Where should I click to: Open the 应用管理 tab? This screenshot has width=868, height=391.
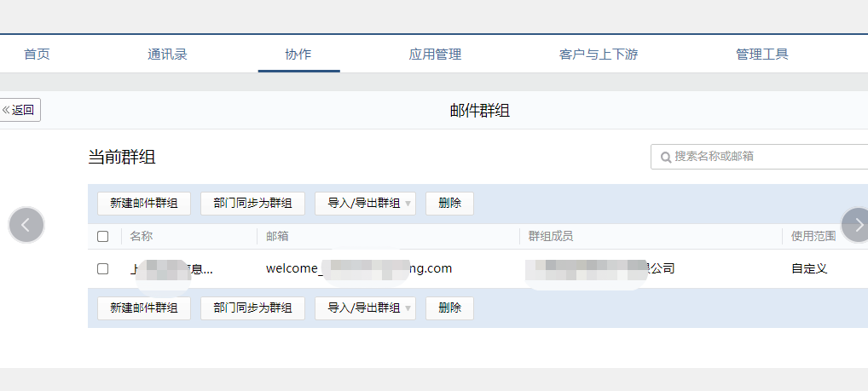[x=435, y=55]
